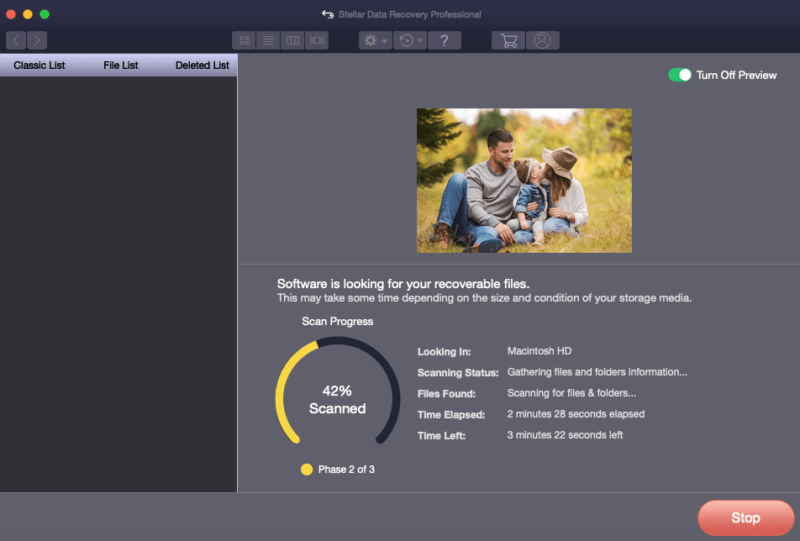The width and height of the screenshot is (800, 541).
Task: Open help with the question mark icon
Action: pyautogui.click(x=444, y=40)
